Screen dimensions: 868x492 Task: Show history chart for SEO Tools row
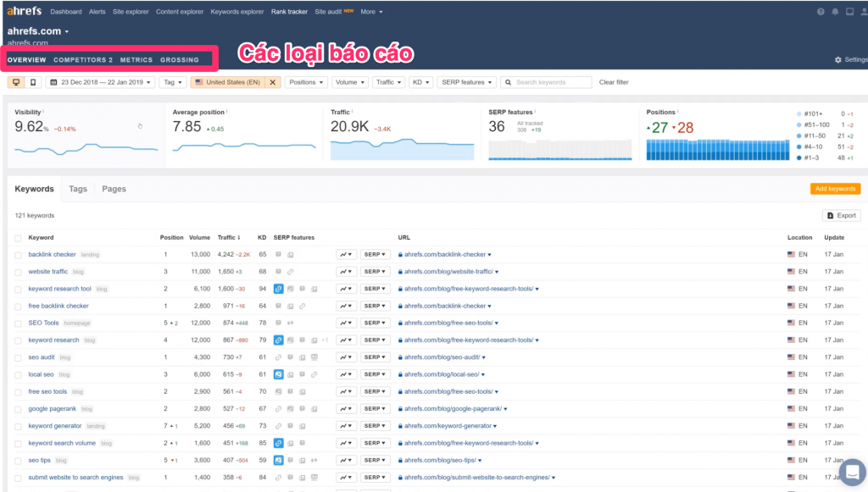tap(346, 323)
